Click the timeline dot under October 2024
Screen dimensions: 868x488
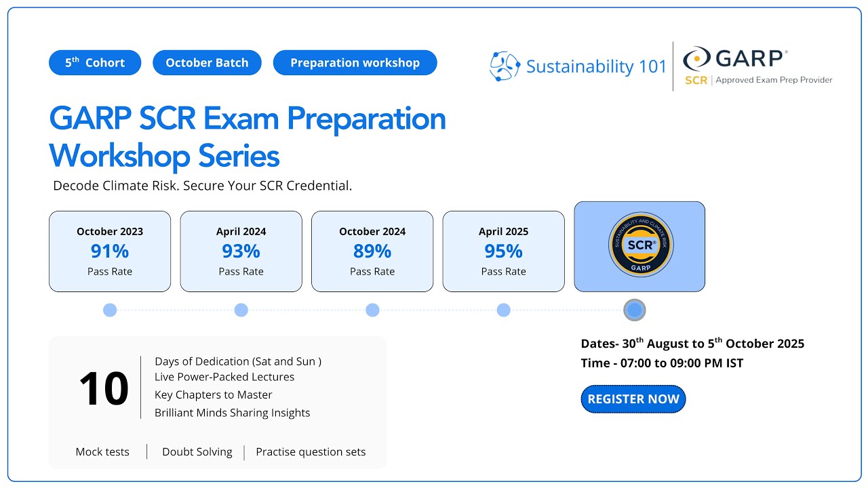372,310
